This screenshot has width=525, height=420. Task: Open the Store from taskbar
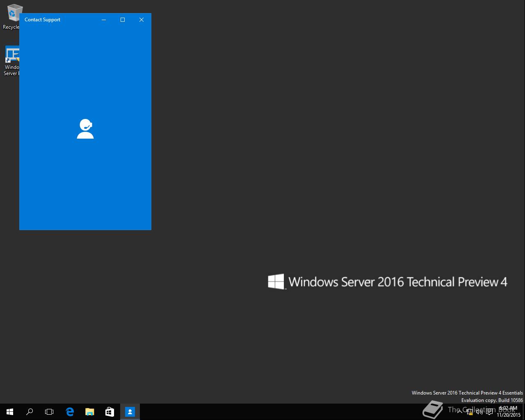110,412
